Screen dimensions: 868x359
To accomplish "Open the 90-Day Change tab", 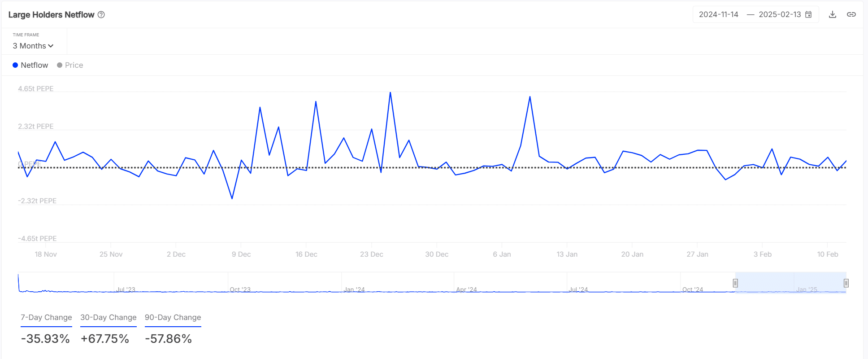I will click(173, 317).
